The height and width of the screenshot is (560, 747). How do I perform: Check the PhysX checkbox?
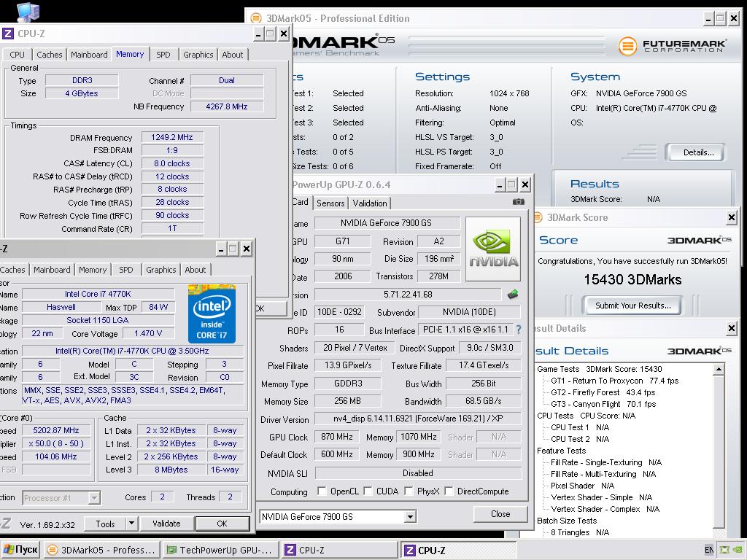point(409,491)
